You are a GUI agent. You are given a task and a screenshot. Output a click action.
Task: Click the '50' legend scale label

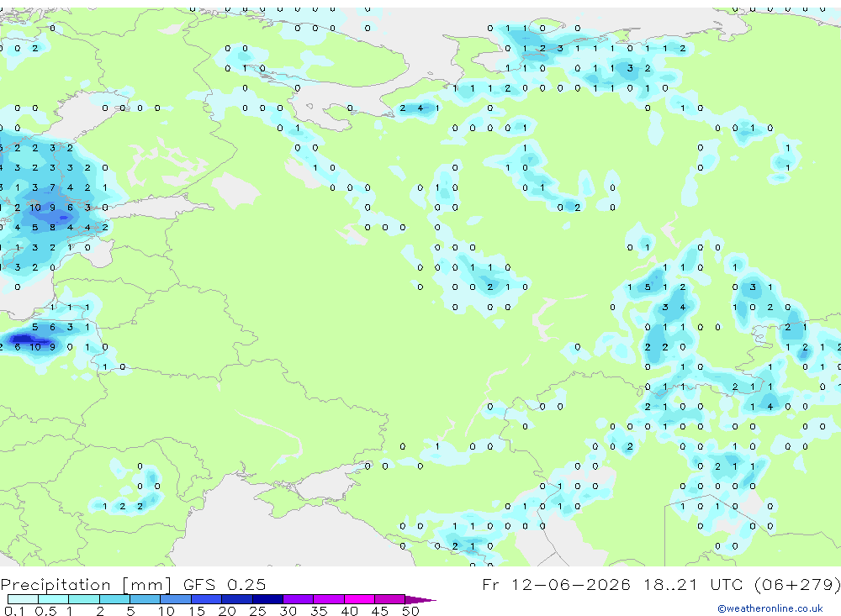tap(410, 611)
